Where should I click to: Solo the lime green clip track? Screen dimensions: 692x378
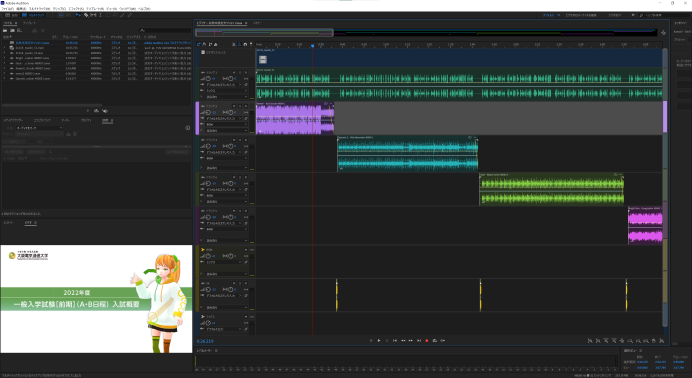[240, 177]
